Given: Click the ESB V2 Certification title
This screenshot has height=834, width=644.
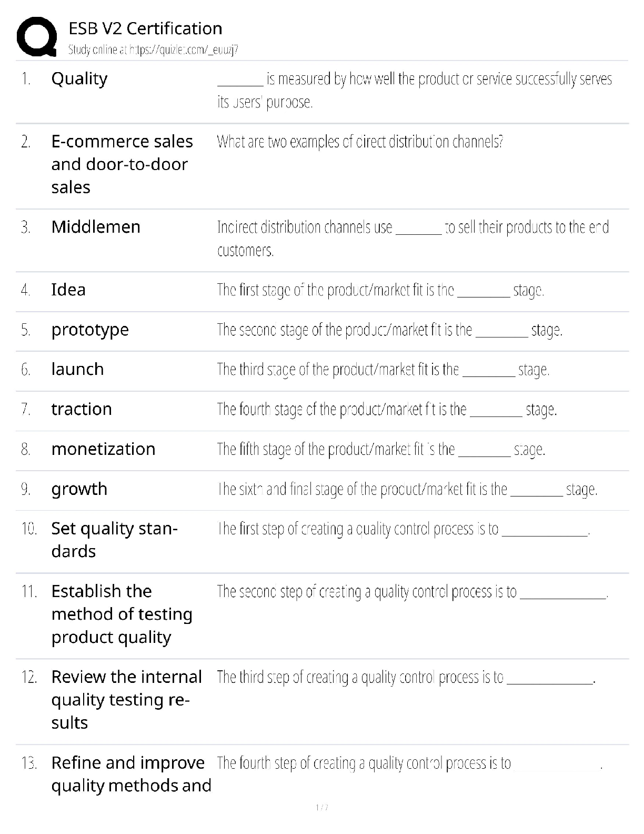Looking at the screenshot, I should (145, 28).
